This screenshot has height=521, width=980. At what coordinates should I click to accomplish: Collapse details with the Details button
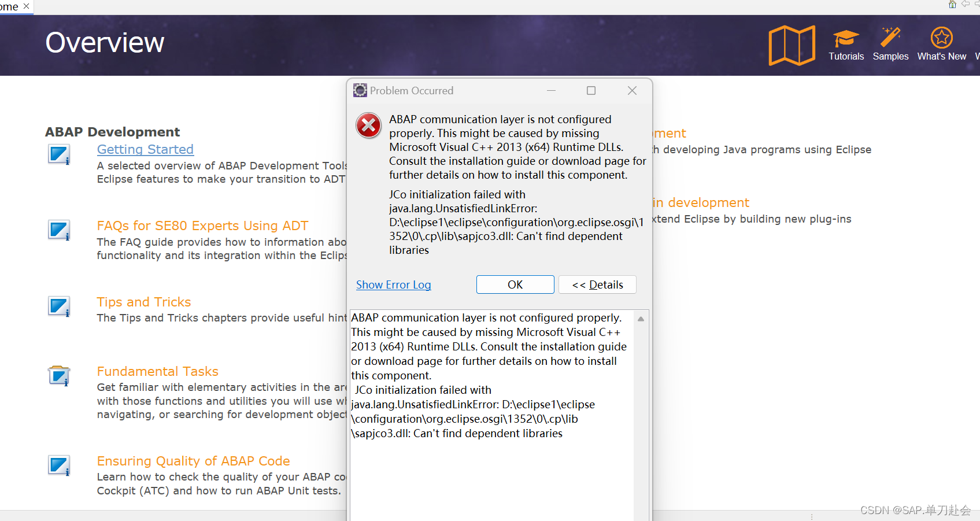point(597,284)
